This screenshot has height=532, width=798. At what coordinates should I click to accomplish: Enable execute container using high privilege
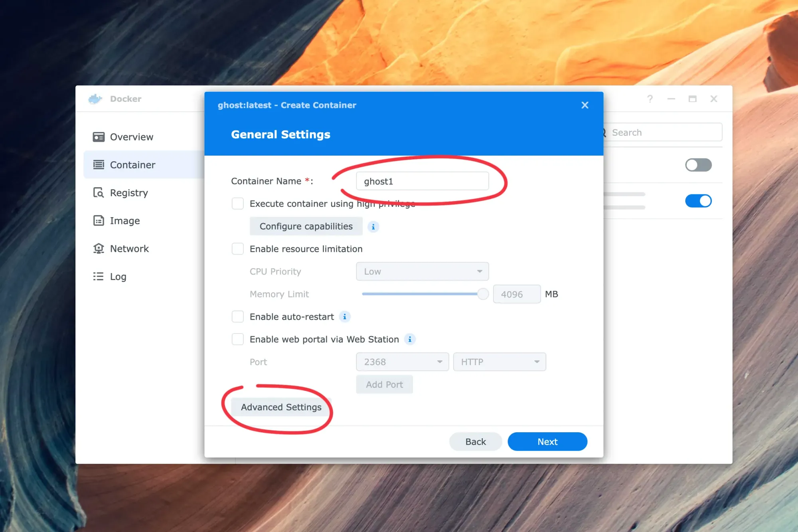238,204
